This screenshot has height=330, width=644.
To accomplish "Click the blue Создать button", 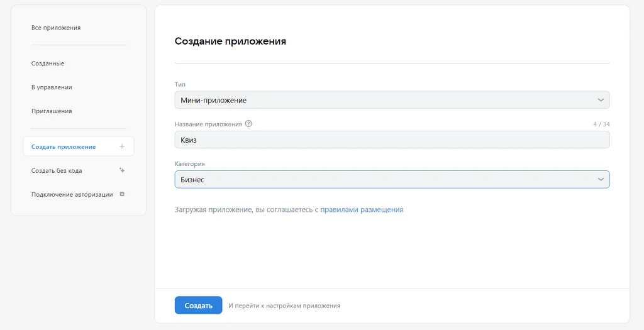I will 198,305.
